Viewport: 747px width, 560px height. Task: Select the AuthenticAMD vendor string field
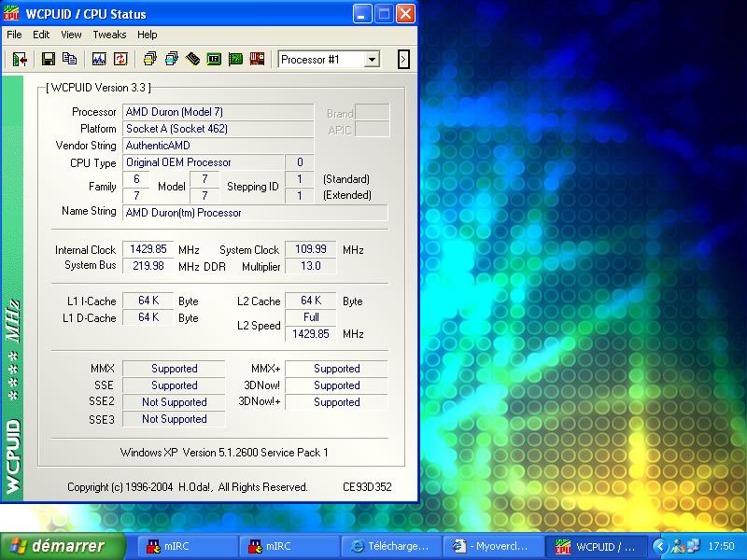click(218, 146)
